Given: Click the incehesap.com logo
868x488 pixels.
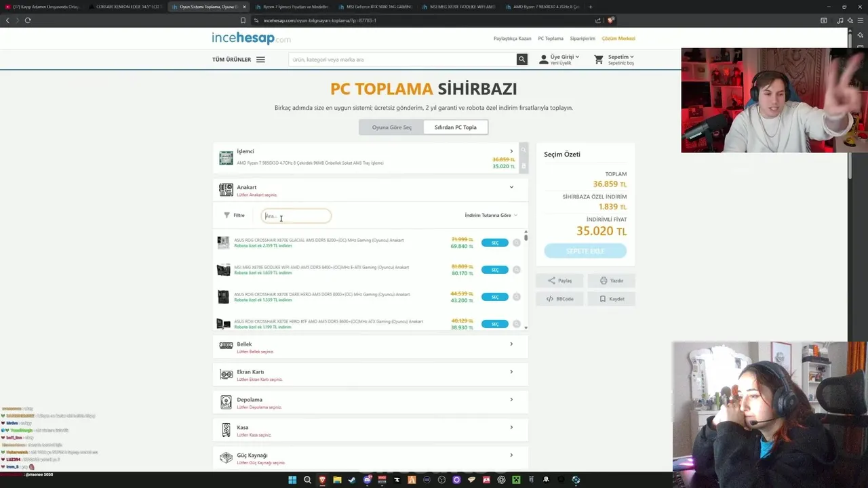Looking at the screenshot, I should pos(252,39).
